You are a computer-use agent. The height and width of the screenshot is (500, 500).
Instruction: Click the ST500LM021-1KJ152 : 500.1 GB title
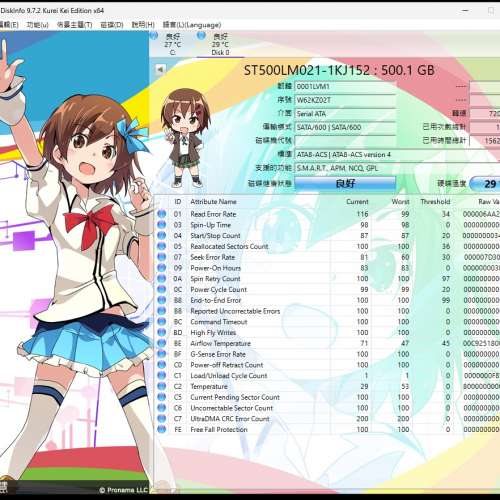pos(339,70)
